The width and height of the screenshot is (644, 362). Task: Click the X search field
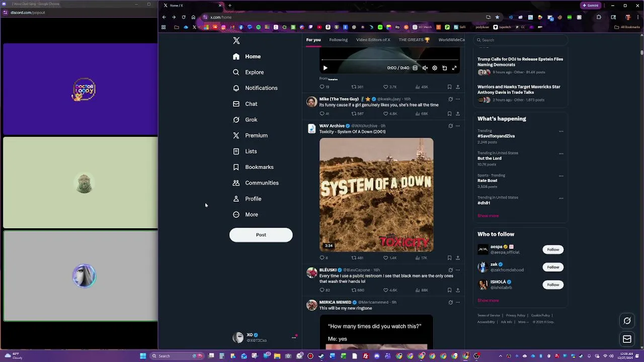(x=521, y=40)
